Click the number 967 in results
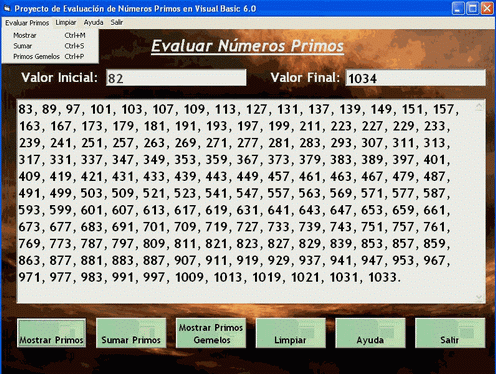The image size is (496, 374). [x=434, y=260]
